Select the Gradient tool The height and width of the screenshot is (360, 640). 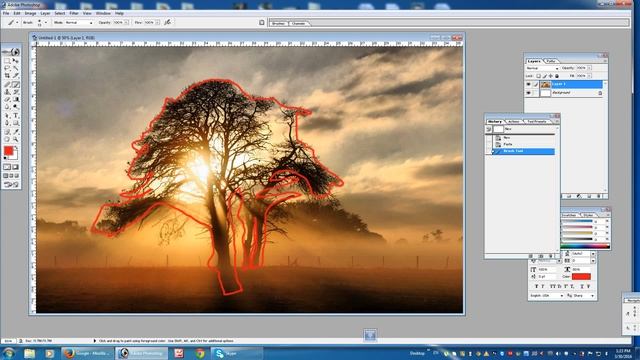click(16, 99)
